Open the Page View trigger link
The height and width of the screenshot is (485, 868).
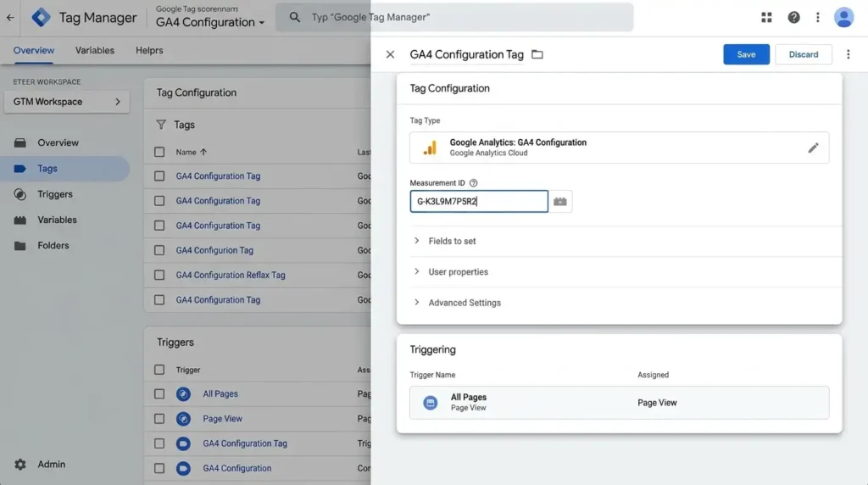coord(223,419)
